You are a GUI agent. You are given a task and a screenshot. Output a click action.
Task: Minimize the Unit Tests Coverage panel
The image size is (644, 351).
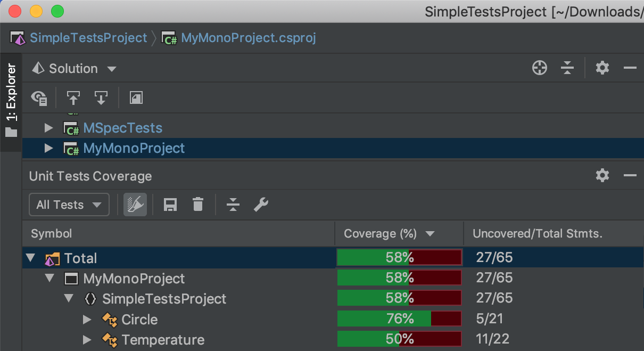pos(630,176)
